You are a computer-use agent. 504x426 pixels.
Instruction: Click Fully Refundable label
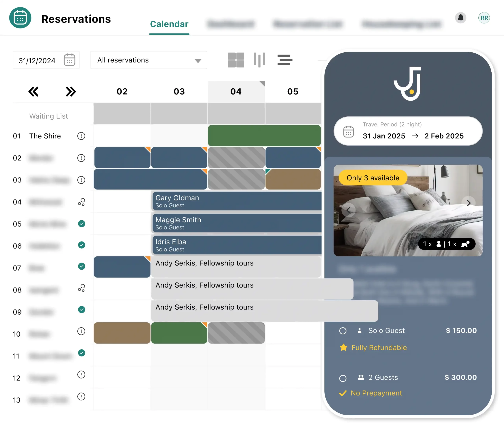coord(379,347)
